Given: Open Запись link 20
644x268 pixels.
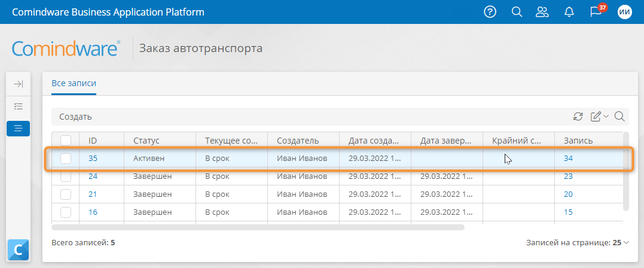Looking at the screenshot, I should pos(568,194).
